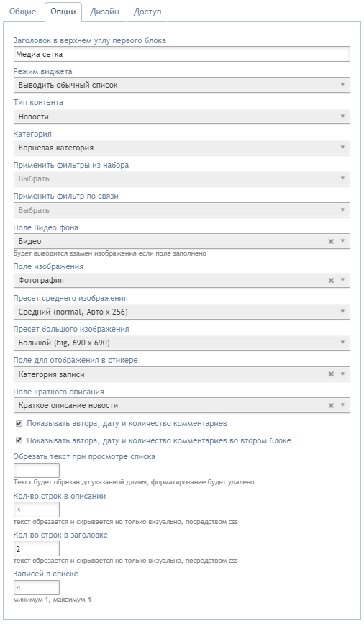Click the Кол-во строк в описании field

pyautogui.click(x=37, y=510)
